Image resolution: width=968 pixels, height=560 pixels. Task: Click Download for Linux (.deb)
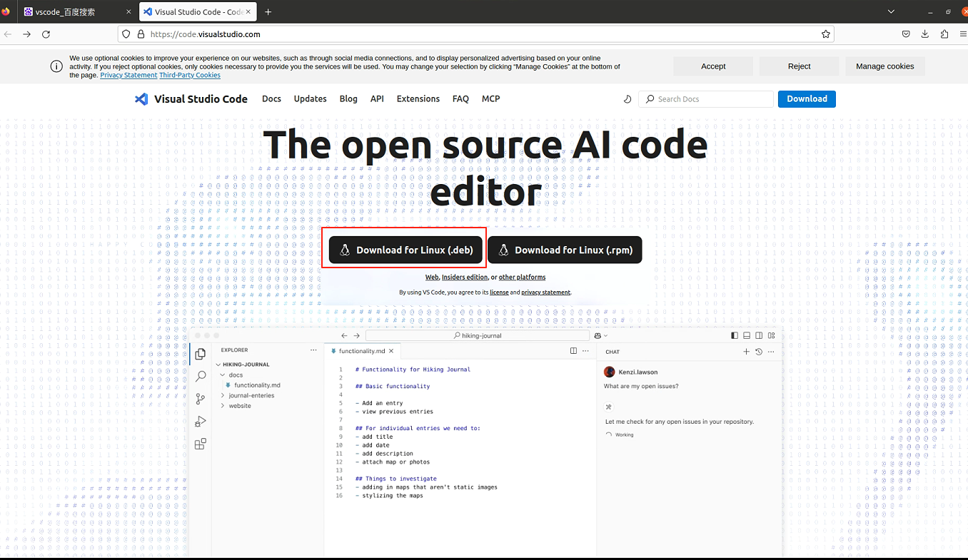pyautogui.click(x=405, y=250)
